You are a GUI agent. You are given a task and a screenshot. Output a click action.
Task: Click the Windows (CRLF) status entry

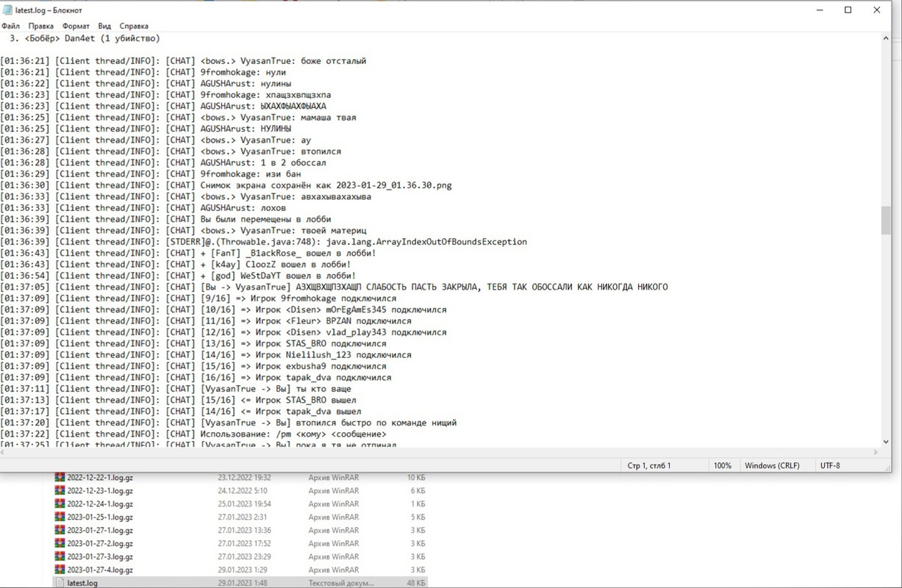tap(772, 465)
